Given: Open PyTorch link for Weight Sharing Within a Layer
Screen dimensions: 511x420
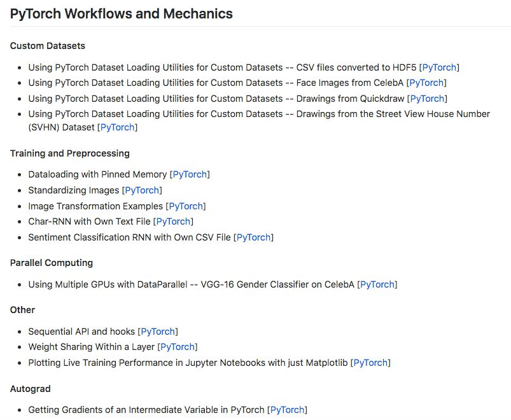Looking at the screenshot, I should click(178, 347).
